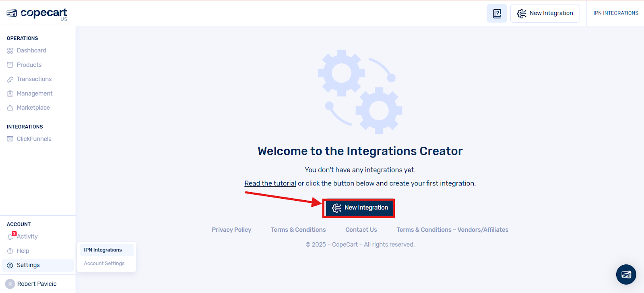Click New Integration button in header
Viewport: 644px width, 293px height.
tap(545, 13)
